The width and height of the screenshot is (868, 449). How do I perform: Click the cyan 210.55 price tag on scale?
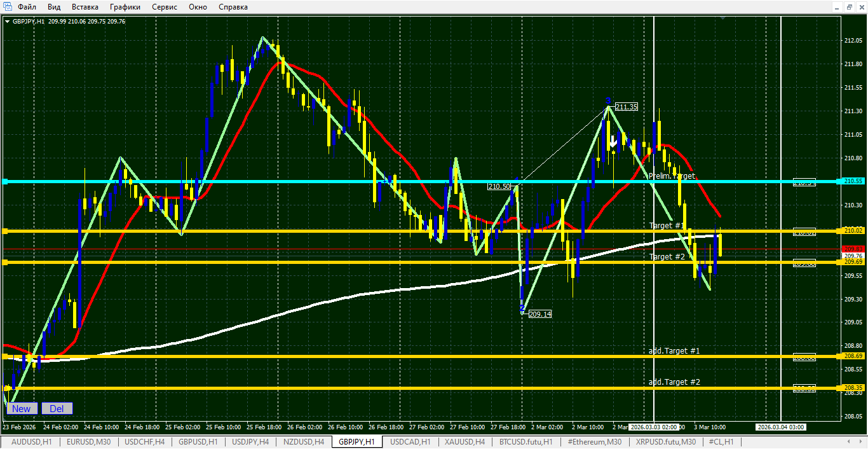pyautogui.click(x=853, y=181)
